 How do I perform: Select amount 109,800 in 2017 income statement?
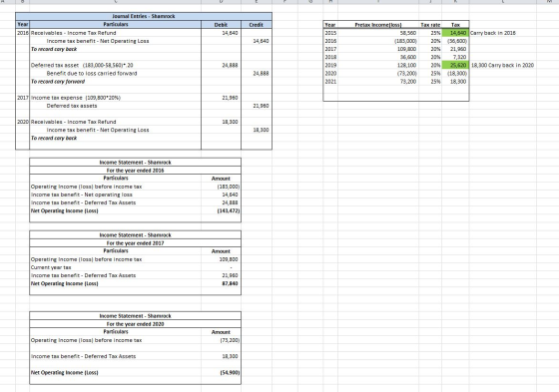(229, 259)
